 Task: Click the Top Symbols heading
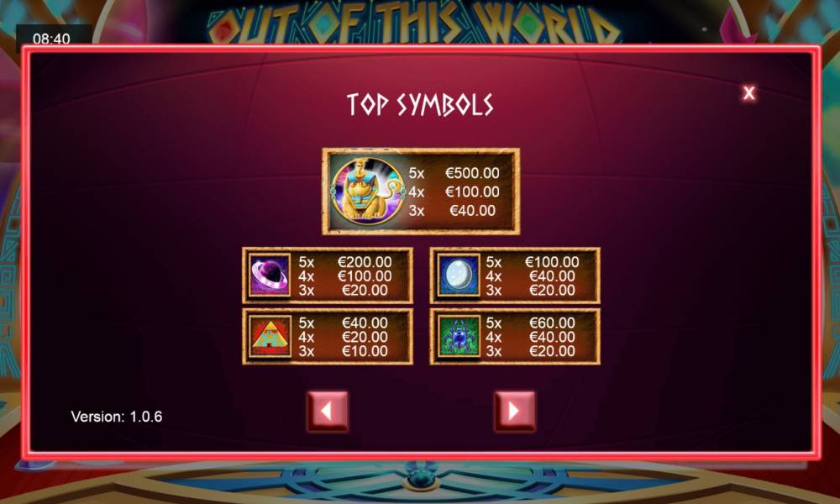pyautogui.click(x=420, y=104)
